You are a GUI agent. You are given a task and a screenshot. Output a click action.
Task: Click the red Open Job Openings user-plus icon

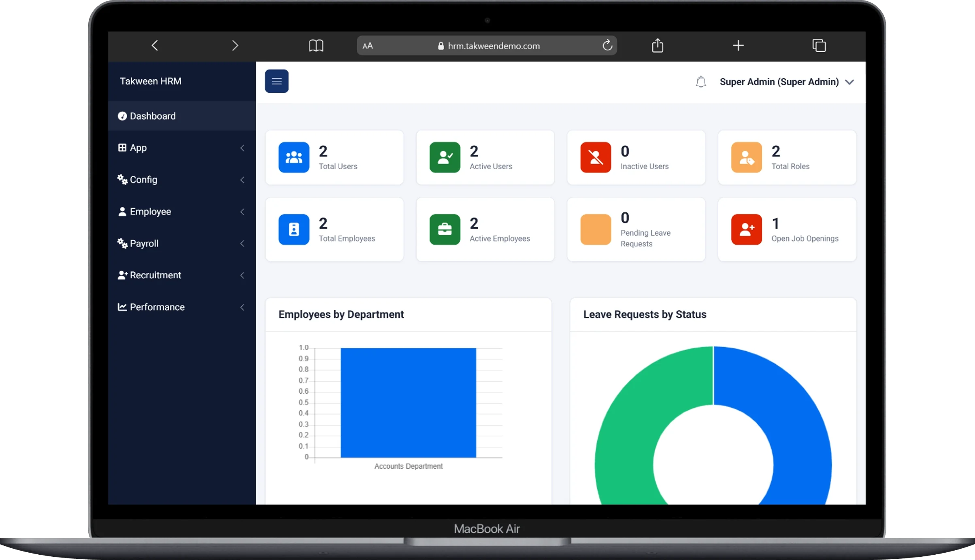746,229
